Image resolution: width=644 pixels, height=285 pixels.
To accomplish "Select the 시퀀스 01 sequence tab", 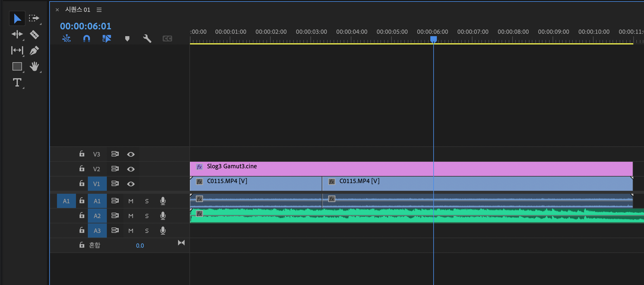I will (x=78, y=9).
